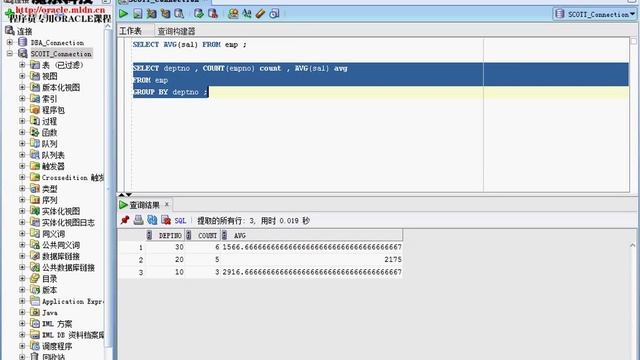Select the Crossedition 触发器 tree item
This screenshot has width=640, height=360.
(73, 178)
